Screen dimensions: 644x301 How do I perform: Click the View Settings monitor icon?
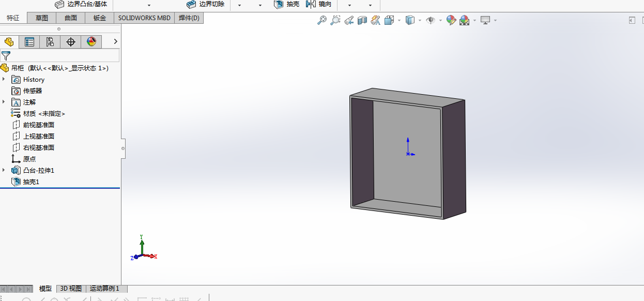485,20
